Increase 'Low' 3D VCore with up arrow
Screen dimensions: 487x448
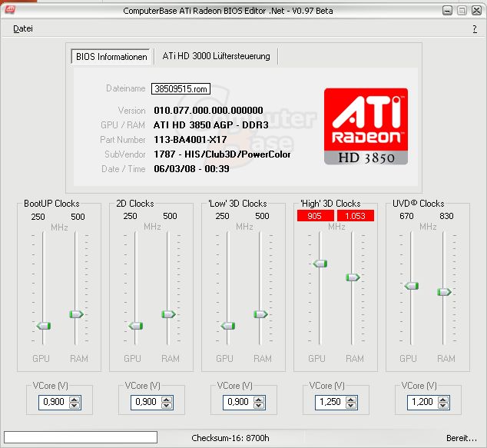pos(259,400)
